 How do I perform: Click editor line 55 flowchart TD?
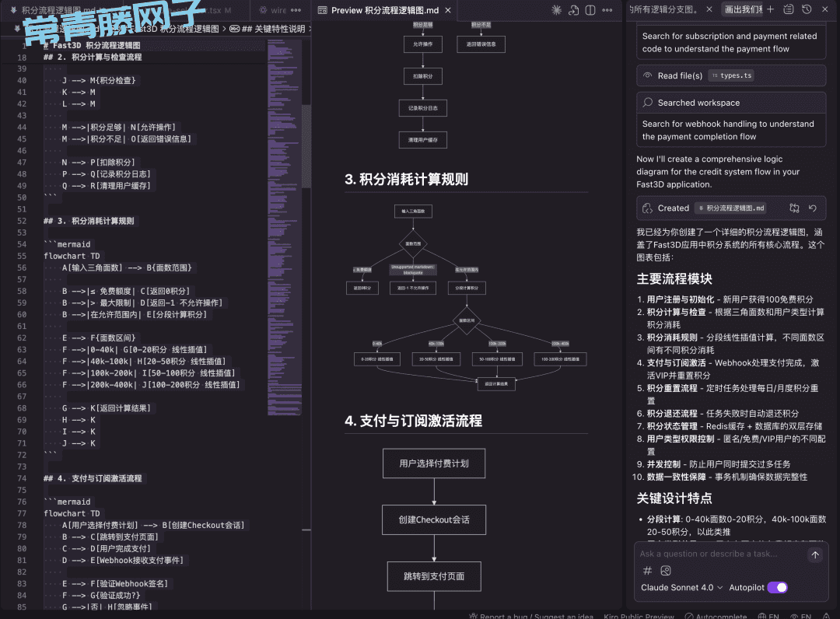pos(72,256)
